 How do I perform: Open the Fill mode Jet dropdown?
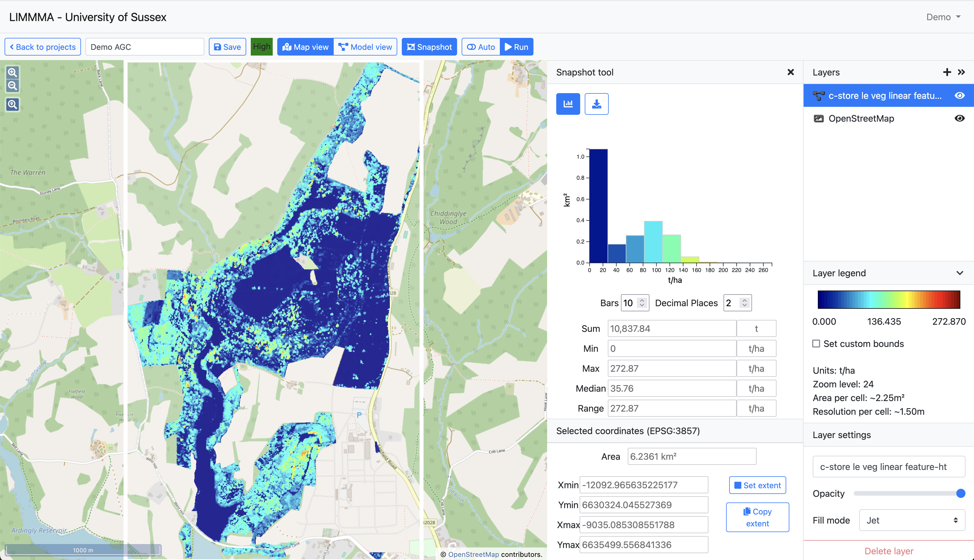(912, 520)
